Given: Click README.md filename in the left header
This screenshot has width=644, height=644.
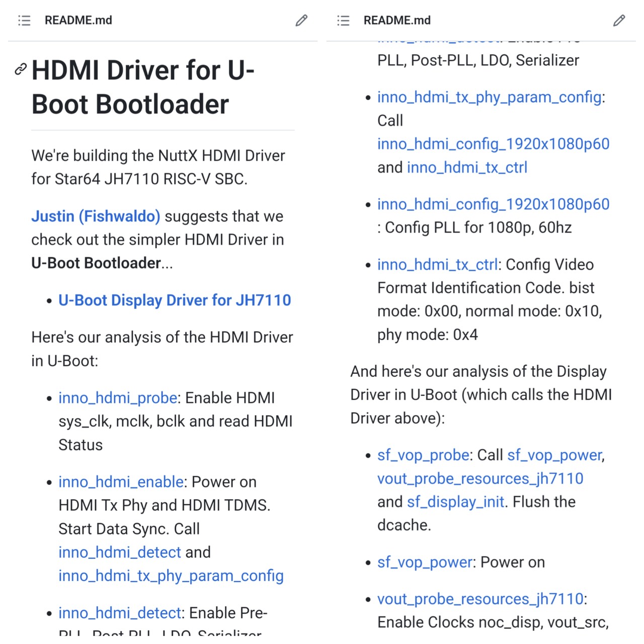Looking at the screenshot, I should (78, 20).
